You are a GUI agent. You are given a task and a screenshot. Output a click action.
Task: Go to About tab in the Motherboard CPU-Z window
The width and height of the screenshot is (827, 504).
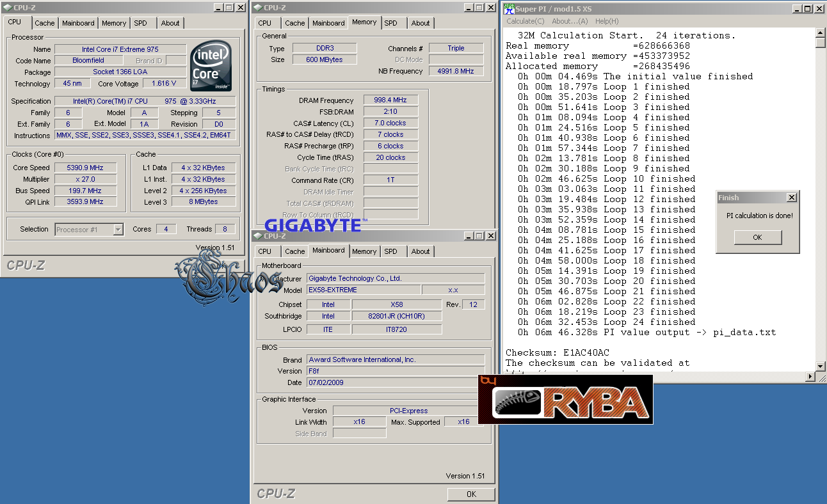[x=421, y=251]
